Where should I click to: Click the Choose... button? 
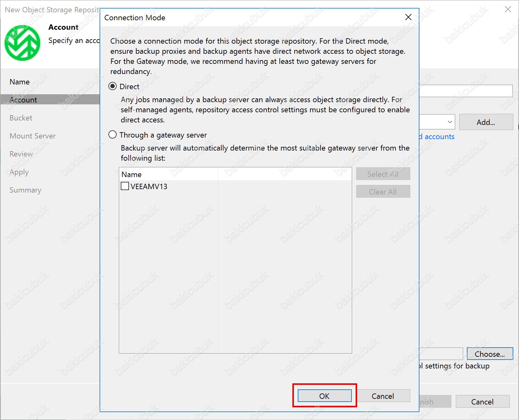click(x=489, y=354)
